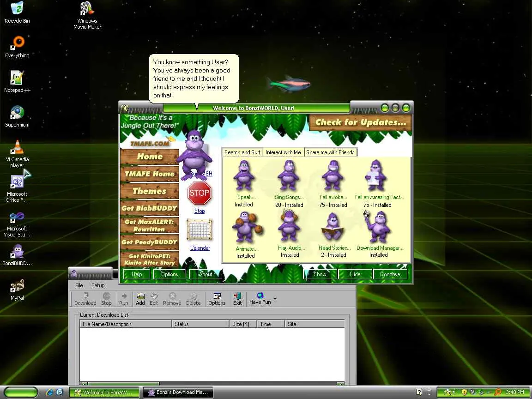The image size is (532, 399).
Task: Click Add in Download Manager toolbar
Action: point(140,299)
